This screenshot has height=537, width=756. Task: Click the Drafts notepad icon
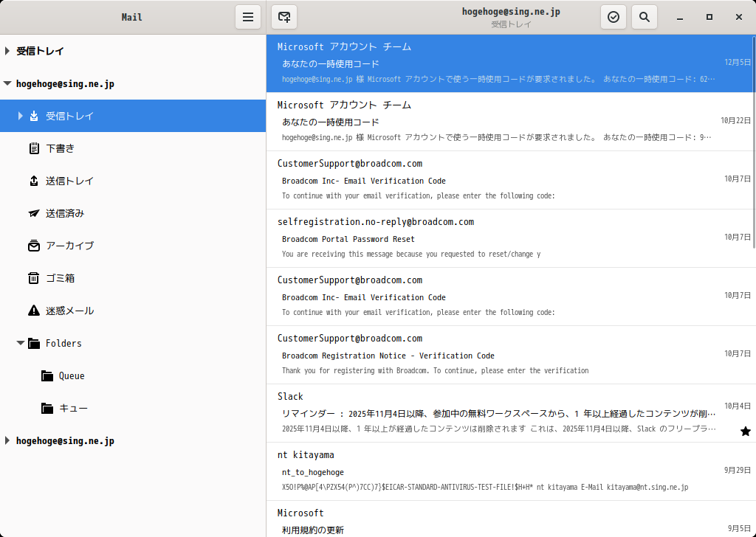[x=34, y=148]
